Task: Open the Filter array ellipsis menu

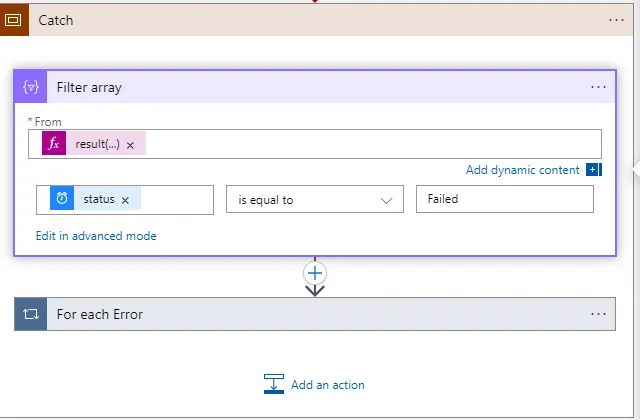Action: (x=598, y=87)
